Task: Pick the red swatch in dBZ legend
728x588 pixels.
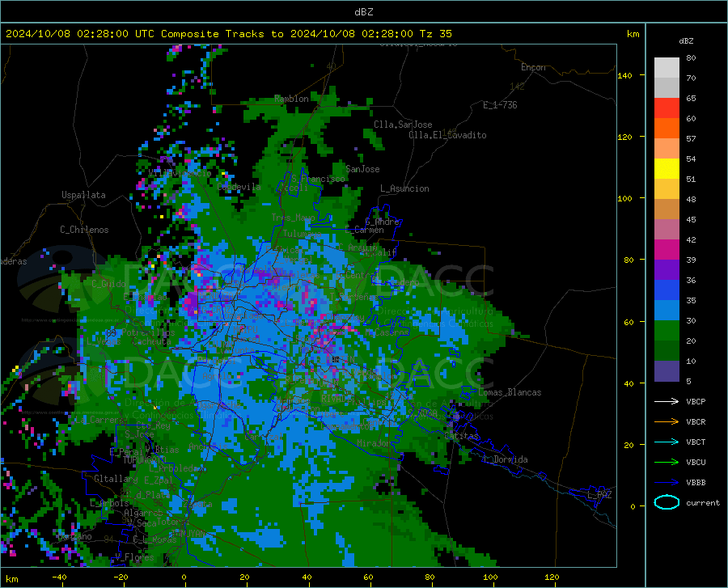Action: click(x=667, y=108)
